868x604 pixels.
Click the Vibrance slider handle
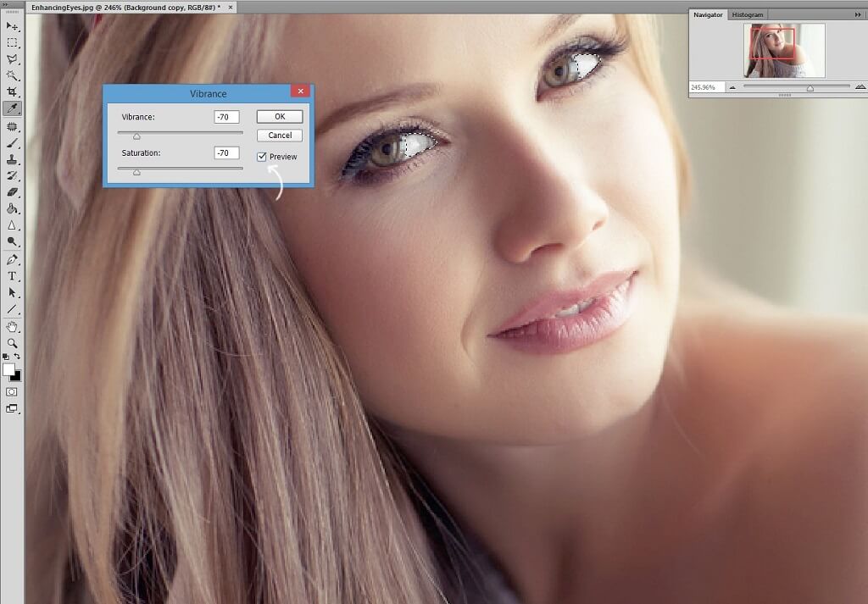(x=136, y=136)
